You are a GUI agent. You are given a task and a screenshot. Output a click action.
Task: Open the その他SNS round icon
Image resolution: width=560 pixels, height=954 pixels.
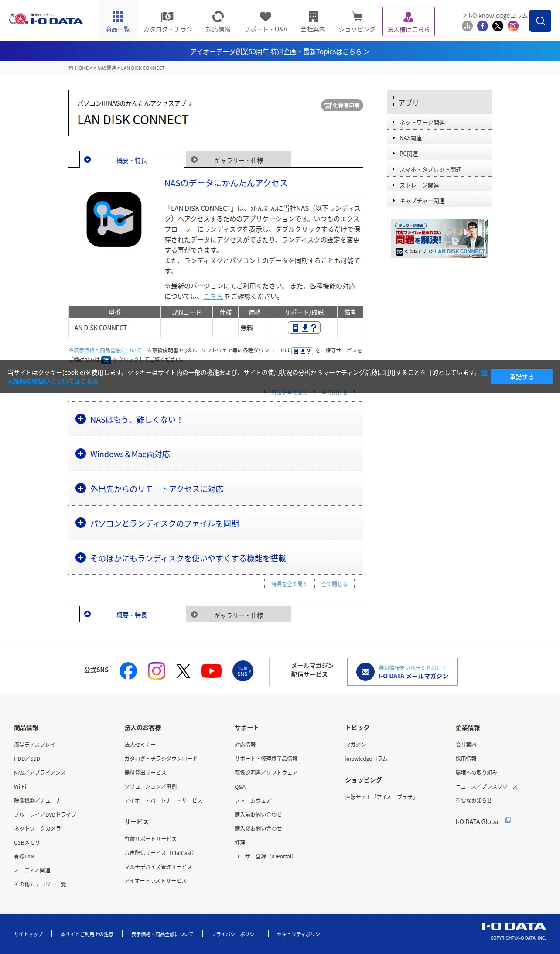pyautogui.click(x=242, y=671)
